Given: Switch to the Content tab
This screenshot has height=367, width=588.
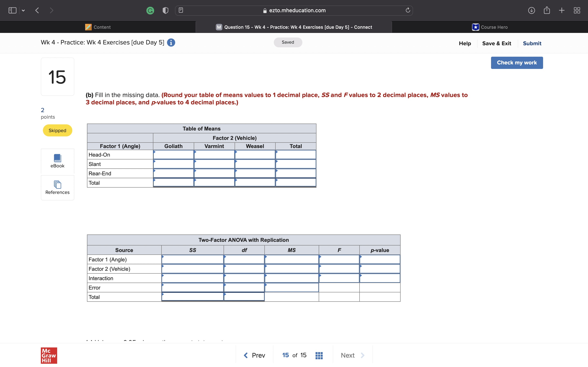Looking at the screenshot, I should pos(98,27).
